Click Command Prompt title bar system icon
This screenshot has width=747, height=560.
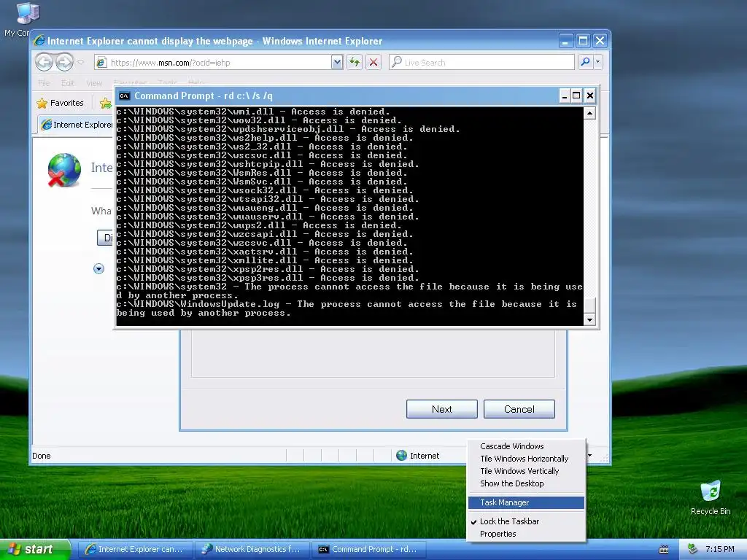click(x=124, y=96)
